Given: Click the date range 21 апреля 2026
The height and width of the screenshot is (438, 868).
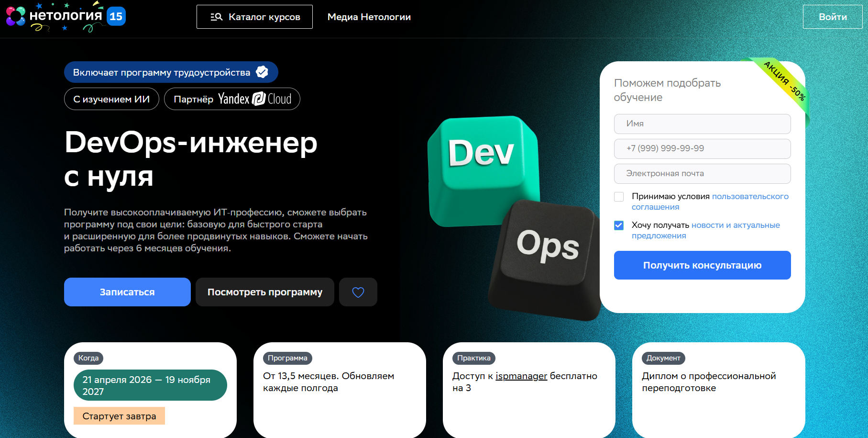Looking at the screenshot, I should click(x=150, y=385).
